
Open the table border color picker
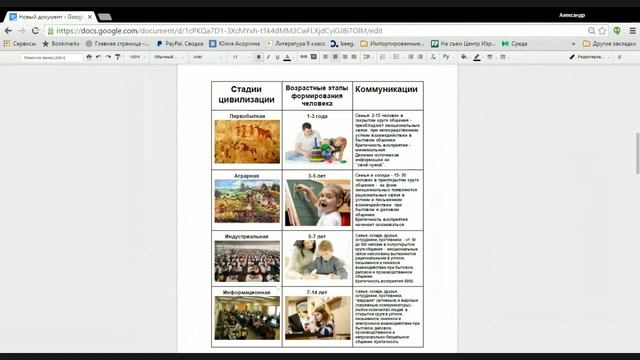click(x=477, y=57)
